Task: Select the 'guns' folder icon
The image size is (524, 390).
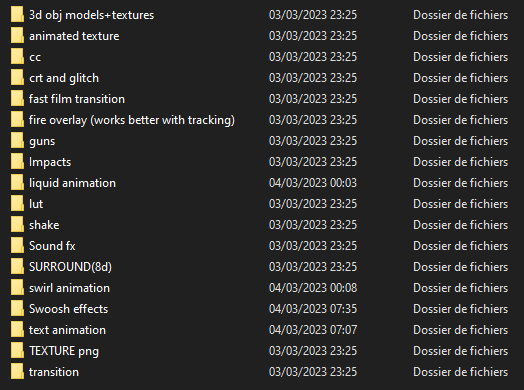Action: (x=17, y=141)
